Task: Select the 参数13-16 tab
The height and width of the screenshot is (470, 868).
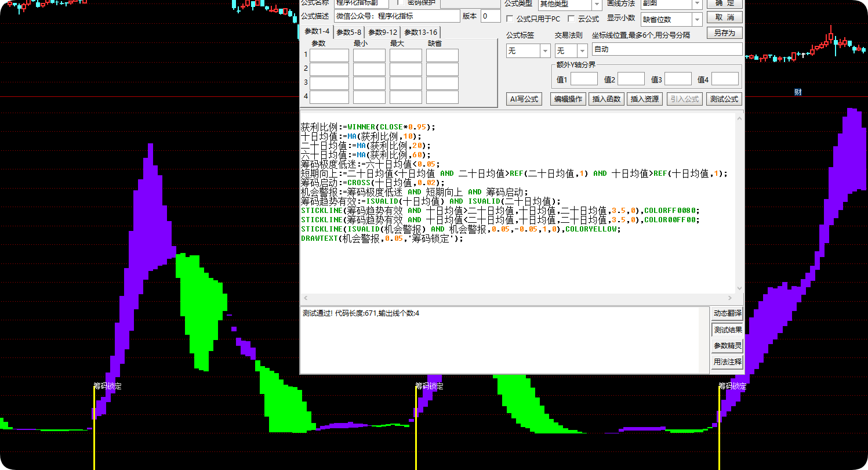Action: [421, 32]
